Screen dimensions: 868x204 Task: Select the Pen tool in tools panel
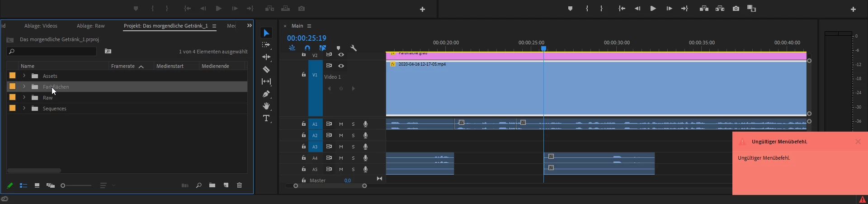266,94
